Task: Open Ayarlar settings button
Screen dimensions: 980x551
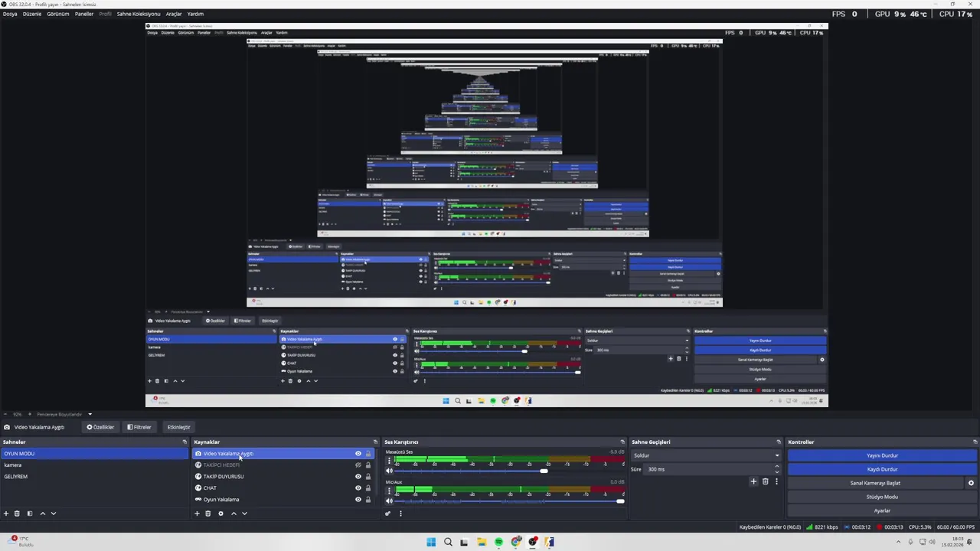Action: tap(882, 510)
